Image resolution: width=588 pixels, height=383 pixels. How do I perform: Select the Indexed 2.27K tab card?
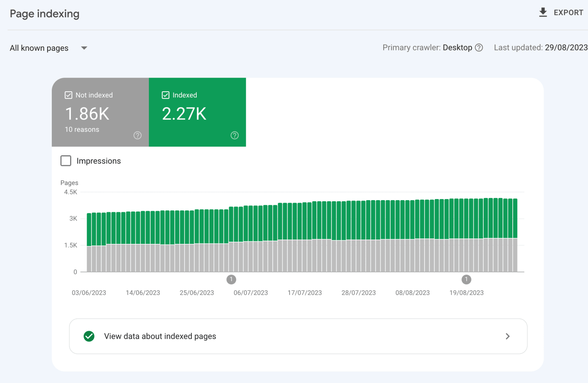click(x=197, y=112)
